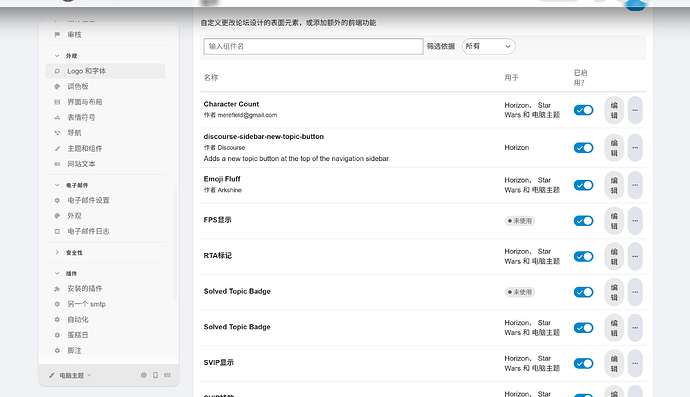Open more options for Emoji Fluff row
Image resolution: width=690 pixels, height=397 pixels.
pyautogui.click(x=635, y=185)
